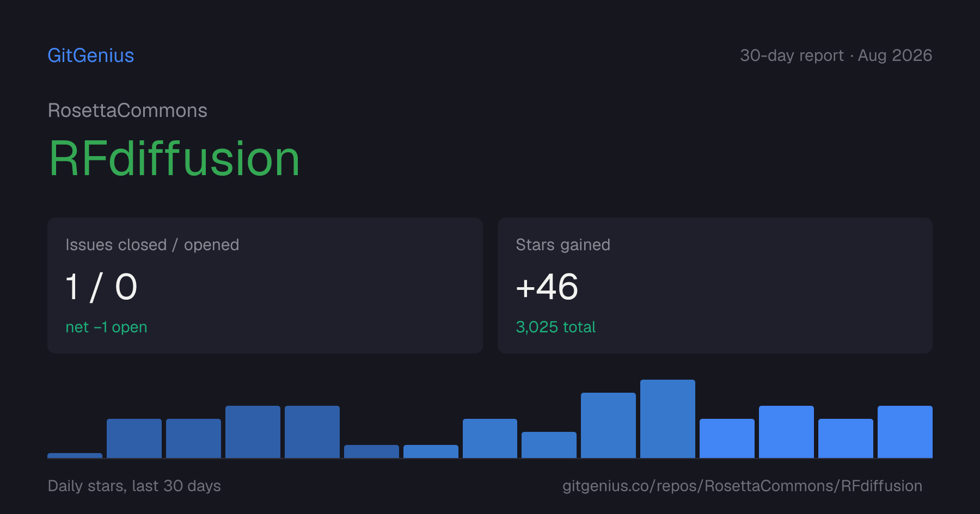The width and height of the screenshot is (980, 514).
Task: Click the 30-day report Aug 2026 label
Action: 836,55
